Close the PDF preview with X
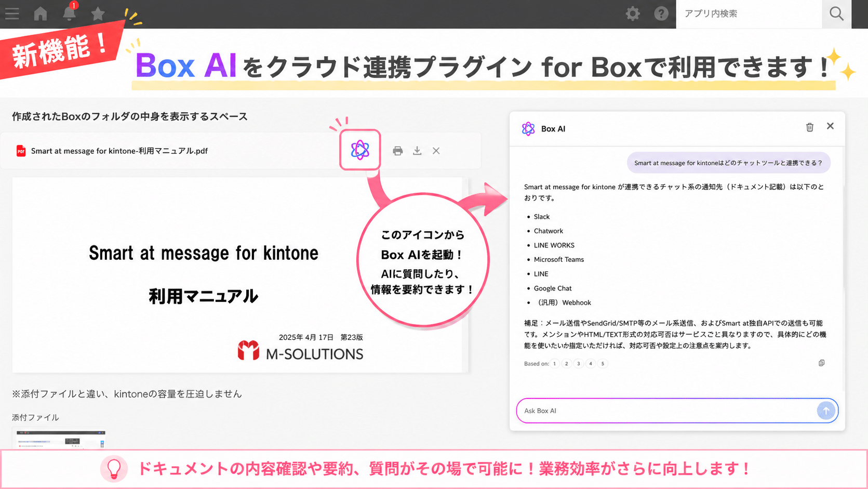 436,151
